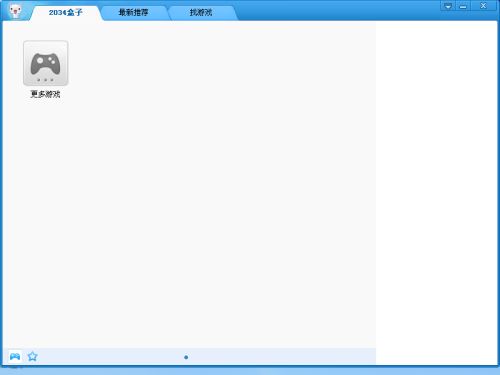The width and height of the screenshot is (500, 375).
Task: Click the mascot logo in the title bar
Action: click(15, 11)
